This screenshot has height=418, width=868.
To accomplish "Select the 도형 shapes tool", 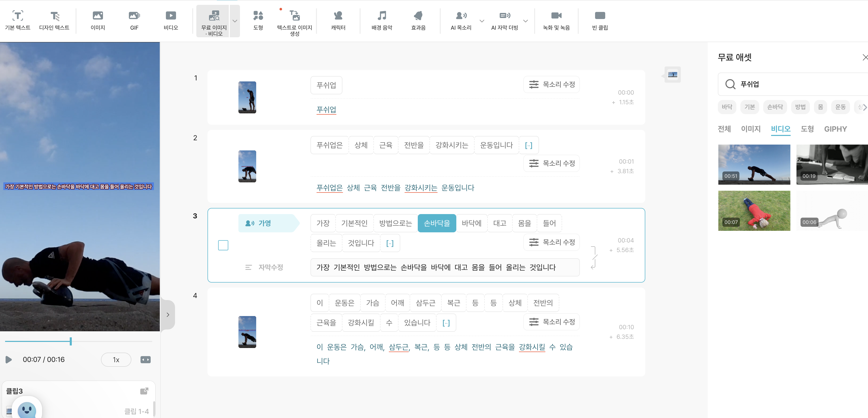I will click(258, 21).
